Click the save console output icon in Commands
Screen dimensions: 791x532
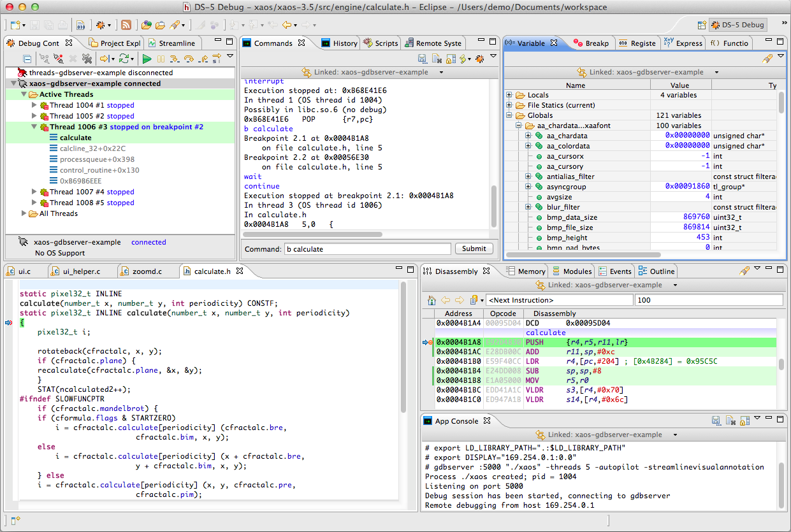[x=422, y=57]
